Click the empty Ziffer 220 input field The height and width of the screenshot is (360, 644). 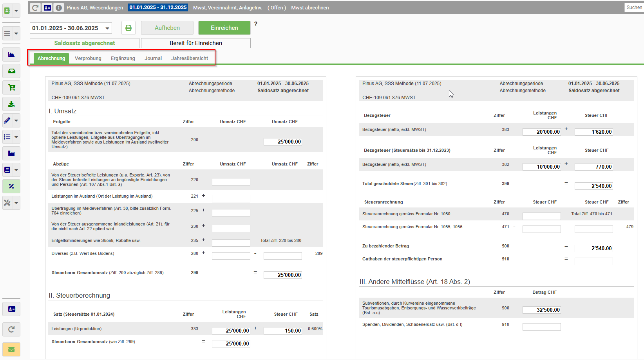click(231, 182)
